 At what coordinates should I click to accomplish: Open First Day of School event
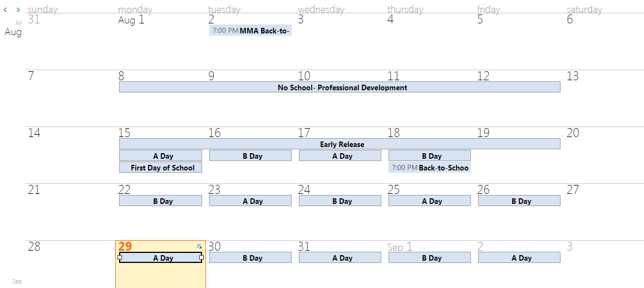(161, 168)
